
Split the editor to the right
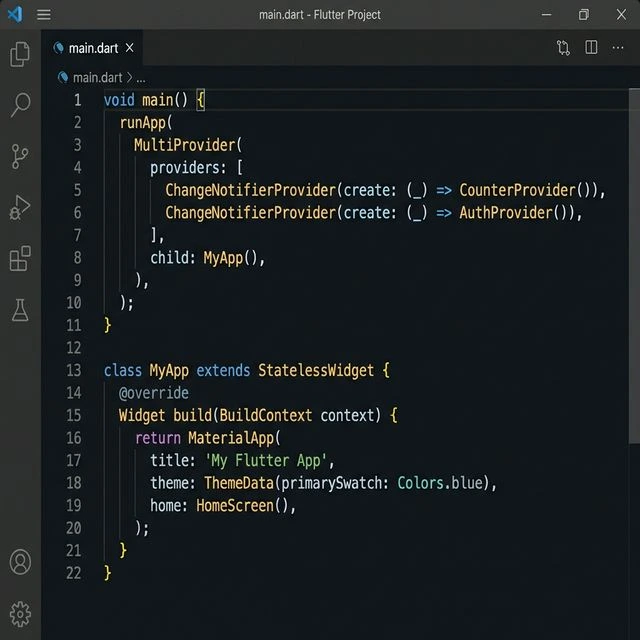click(591, 47)
